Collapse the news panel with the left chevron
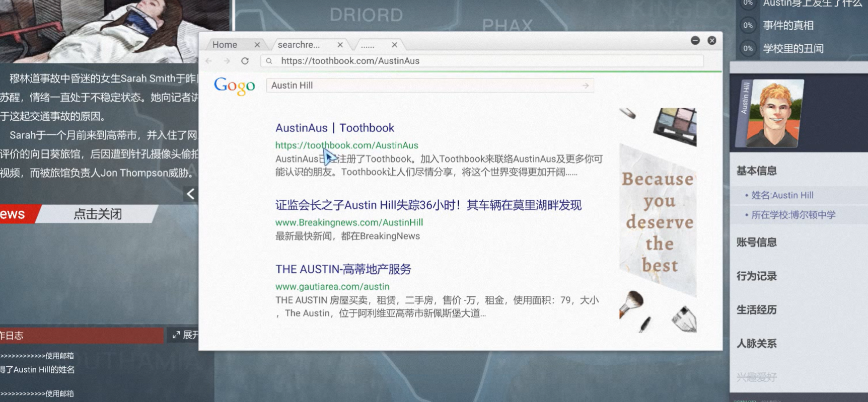The image size is (868, 402). pos(190,194)
